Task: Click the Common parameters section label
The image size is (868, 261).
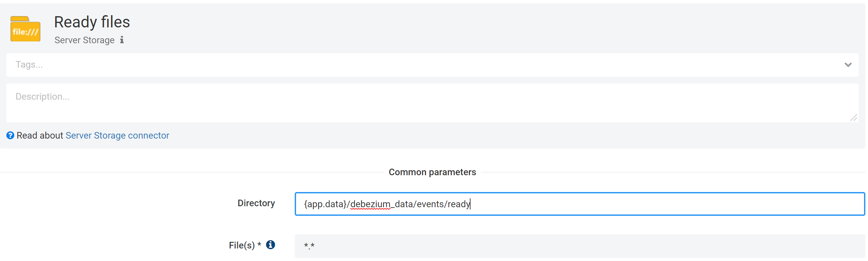Action: [x=433, y=172]
